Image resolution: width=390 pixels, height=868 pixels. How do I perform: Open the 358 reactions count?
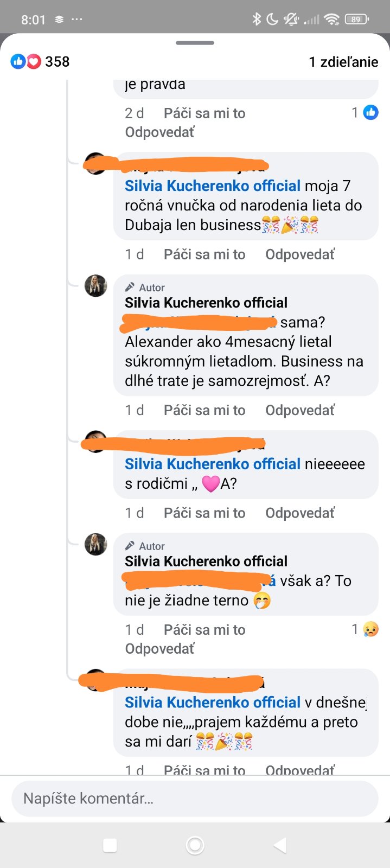pos(57,62)
